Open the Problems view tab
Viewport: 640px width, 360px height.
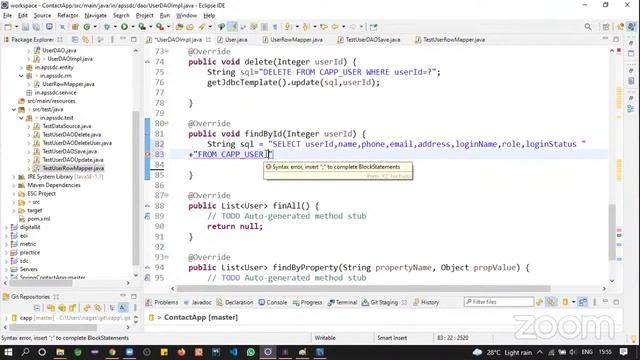(x=162, y=302)
